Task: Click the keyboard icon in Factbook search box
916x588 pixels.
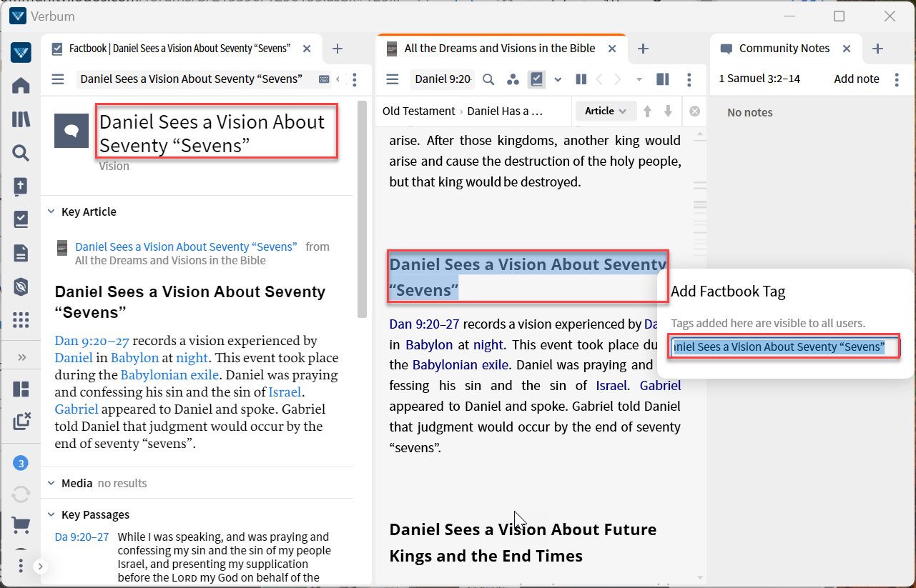Action: [x=324, y=79]
